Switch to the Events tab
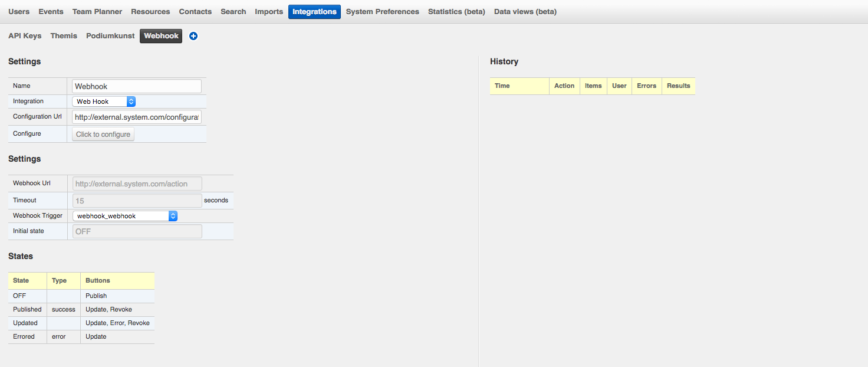 click(51, 12)
